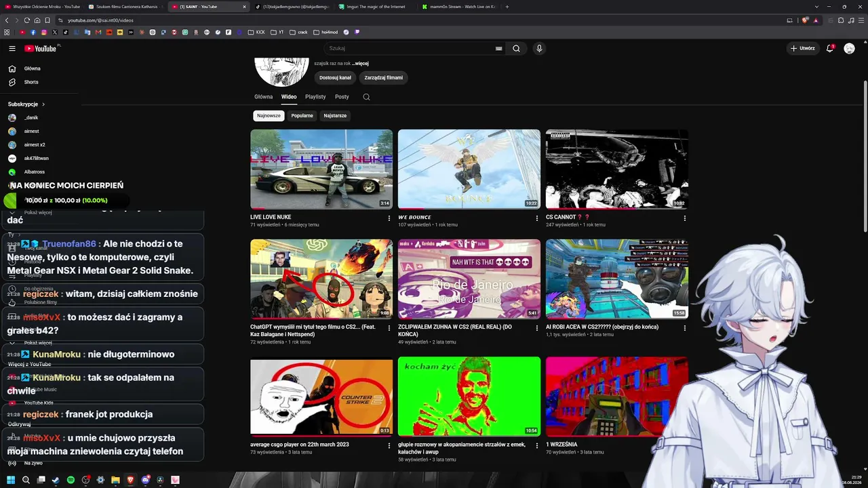Open YouTube notifications bell
The height and width of the screenshot is (488, 868).
[x=830, y=49]
